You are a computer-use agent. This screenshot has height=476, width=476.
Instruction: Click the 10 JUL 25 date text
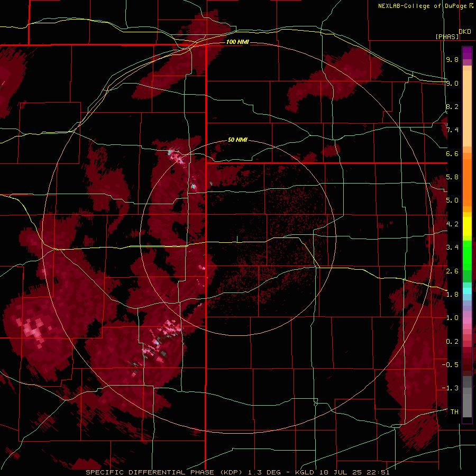click(x=340, y=472)
